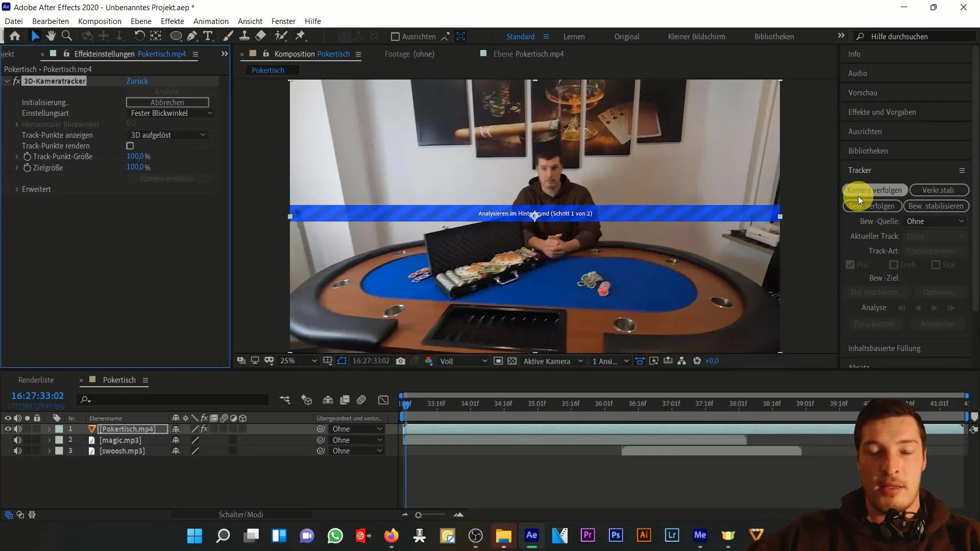Open composition mini-flowchart in timeline
Image resolution: width=980 pixels, height=551 pixels.
point(285,400)
